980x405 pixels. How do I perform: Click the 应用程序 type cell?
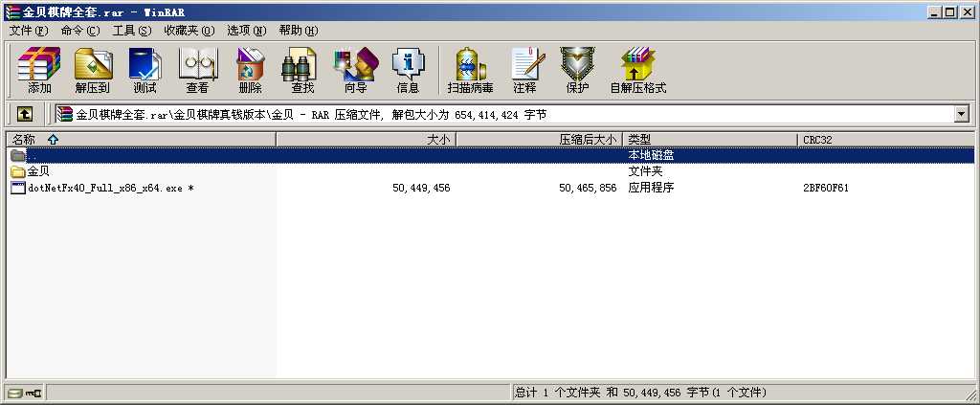click(651, 188)
